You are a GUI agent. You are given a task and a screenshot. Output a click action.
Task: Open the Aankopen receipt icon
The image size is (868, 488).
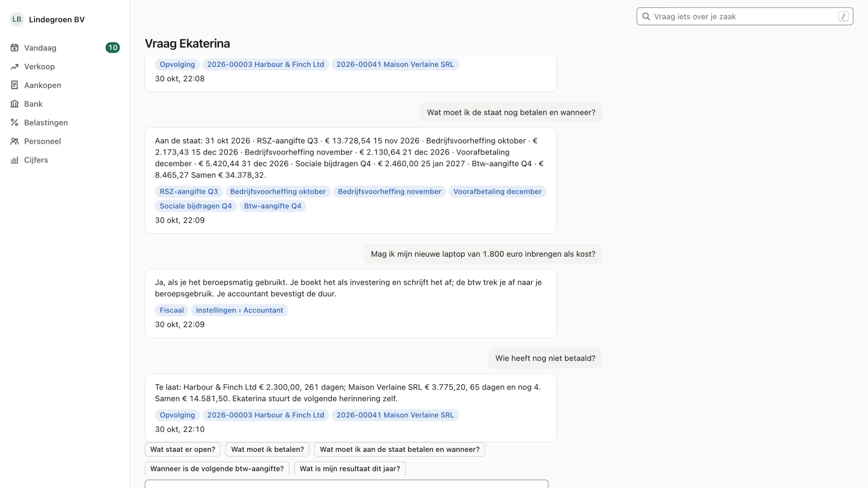click(14, 85)
